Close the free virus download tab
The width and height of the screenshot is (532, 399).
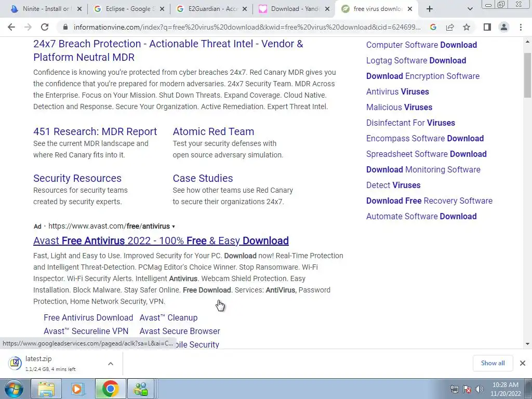pos(410,9)
